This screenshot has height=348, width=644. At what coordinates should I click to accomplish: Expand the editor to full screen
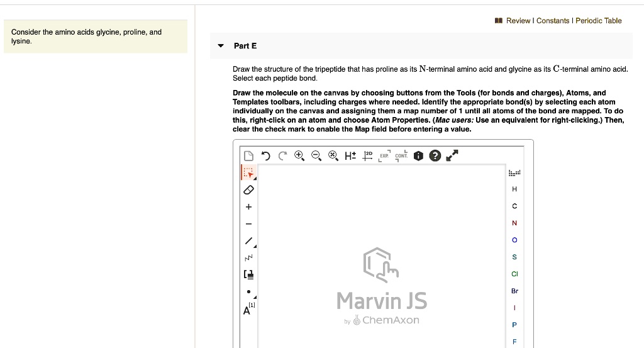(452, 155)
